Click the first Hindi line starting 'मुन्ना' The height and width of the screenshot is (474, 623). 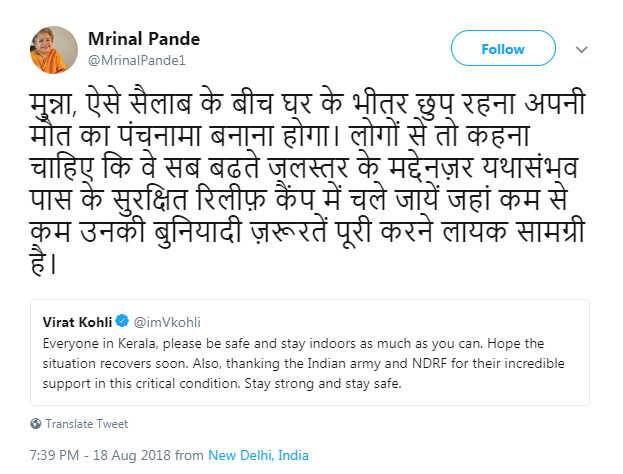tap(308, 104)
